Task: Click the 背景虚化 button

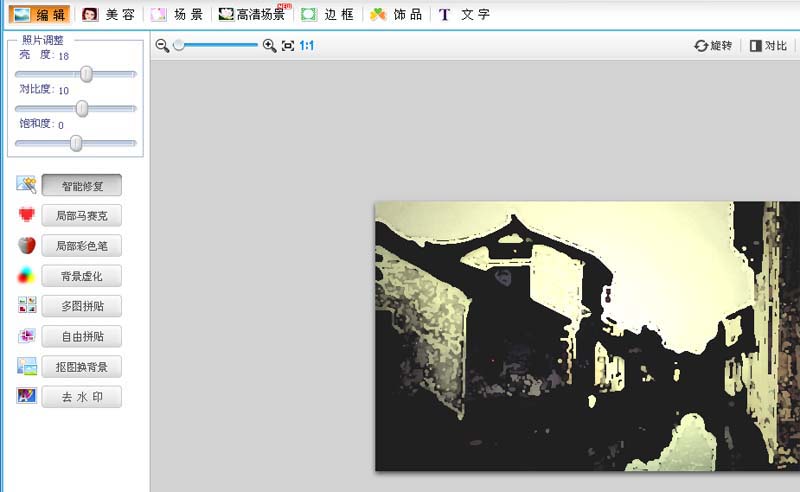Action: click(82, 276)
